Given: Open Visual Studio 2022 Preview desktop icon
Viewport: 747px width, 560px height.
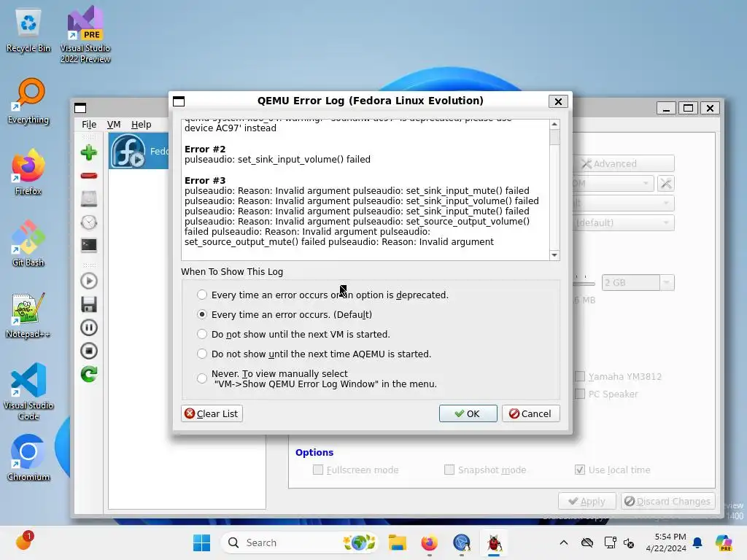Looking at the screenshot, I should coord(85,35).
